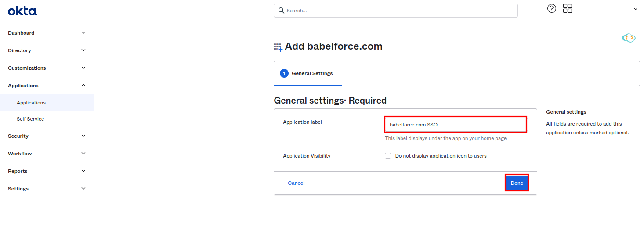The width and height of the screenshot is (644, 237).
Task: Expand the Settings menu section
Action: pyautogui.click(x=47, y=189)
